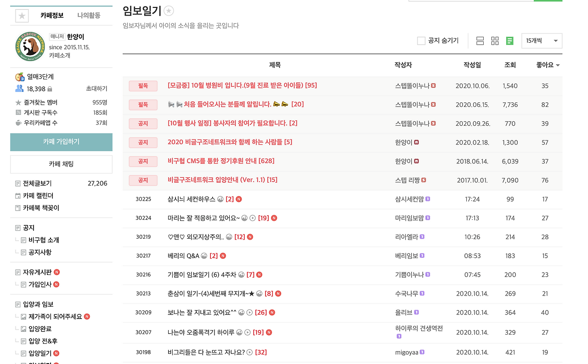Viewport: 588px width, 364px height.
Task: Sort by the 좋아요 column arrow
Action: tap(558, 66)
